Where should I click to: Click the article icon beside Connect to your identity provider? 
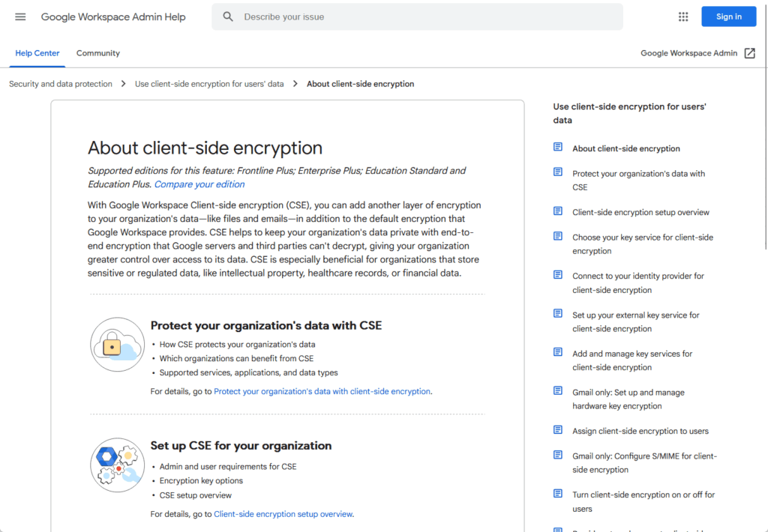558,274
